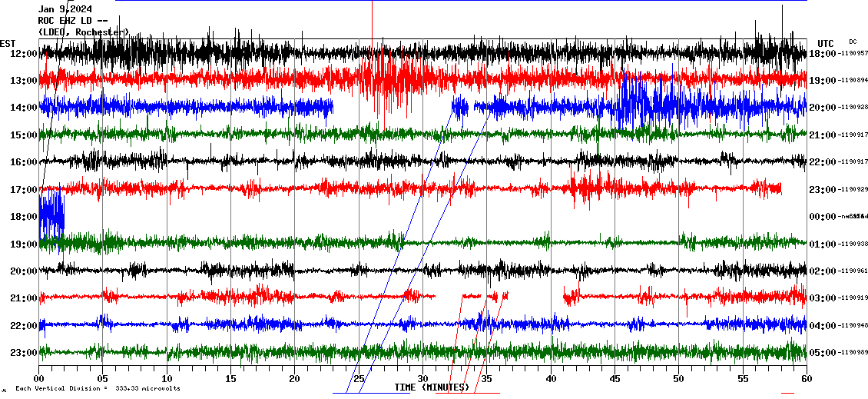Click the 25 minute axis tick label

click(359, 379)
